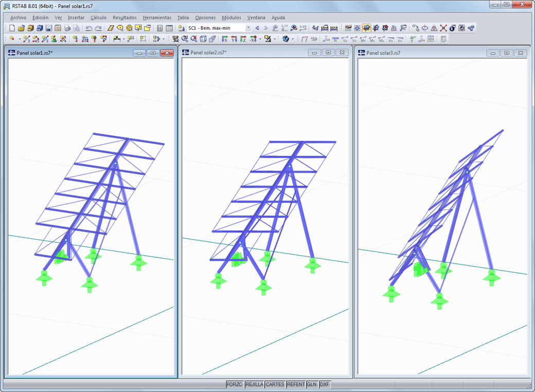Activate the Panel solar3.rs7 window title
Viewport: 535px width, 392px height.
coord(383,53)
